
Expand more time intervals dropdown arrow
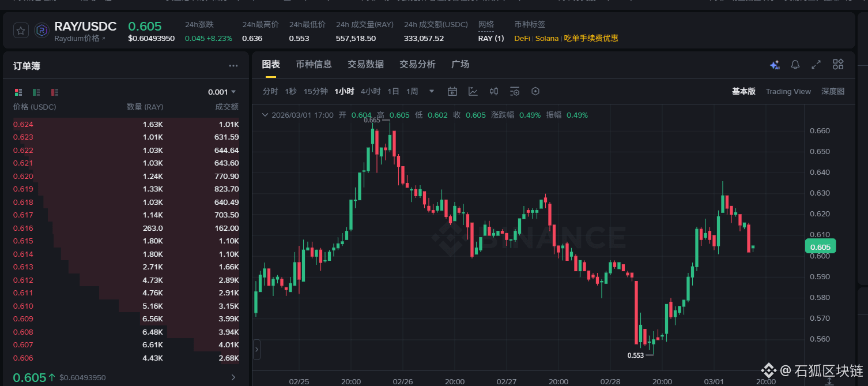(x=431, y=91)
